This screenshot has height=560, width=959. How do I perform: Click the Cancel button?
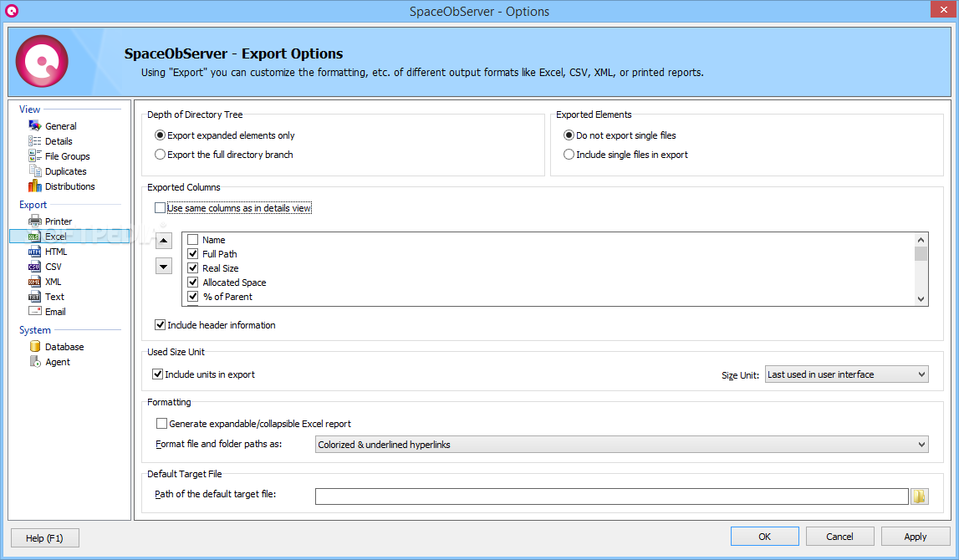(x=839, y=536)
